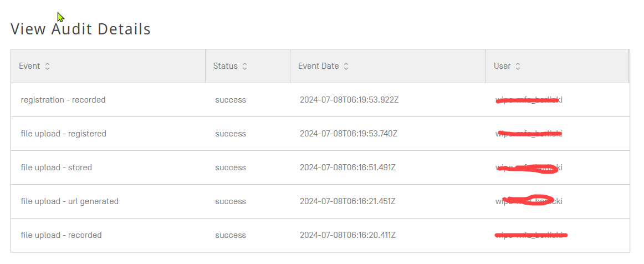Image resolution: width=644 pixels, height=264 pixels.
Task: Click the Status column header label
Action: click(x=225, y=66)
